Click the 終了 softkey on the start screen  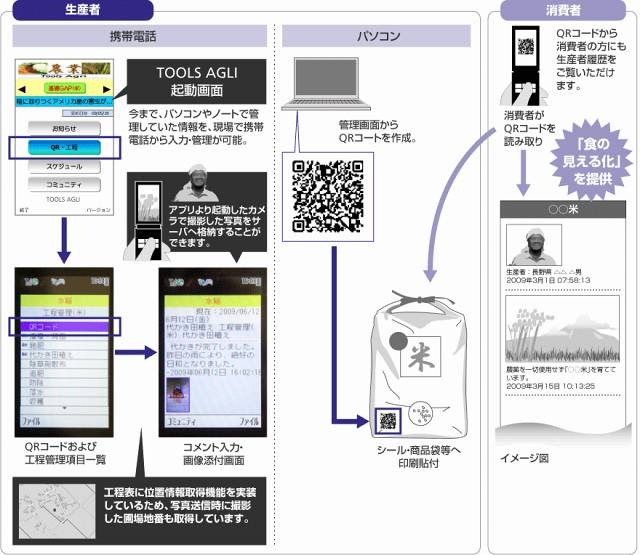pos(24,210)
